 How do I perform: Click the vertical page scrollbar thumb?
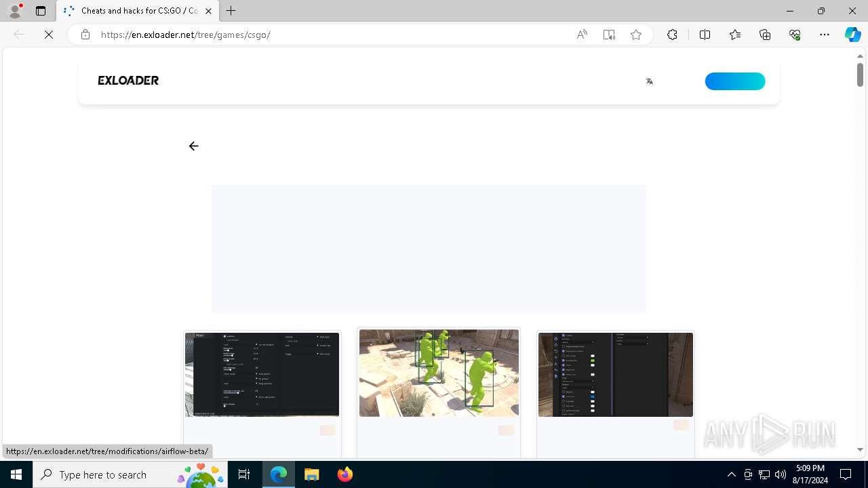pos(860,75)
